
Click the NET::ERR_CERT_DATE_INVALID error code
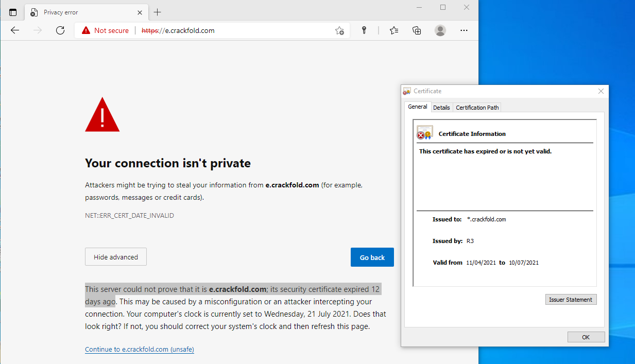click(129, 216)
